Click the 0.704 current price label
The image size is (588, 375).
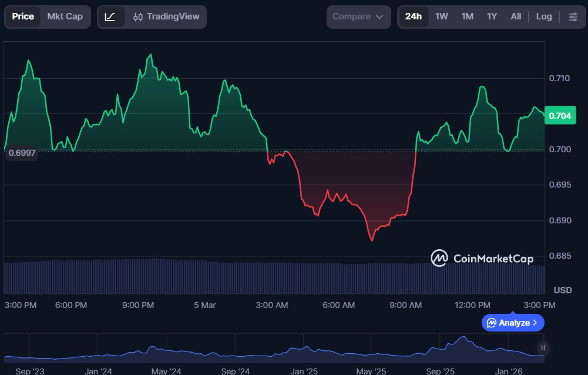(559, 116)
